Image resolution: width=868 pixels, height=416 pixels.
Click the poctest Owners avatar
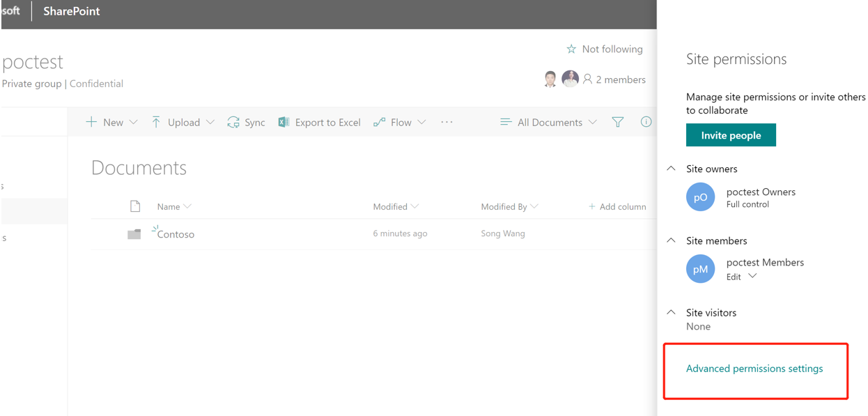(x=701, y=197)
